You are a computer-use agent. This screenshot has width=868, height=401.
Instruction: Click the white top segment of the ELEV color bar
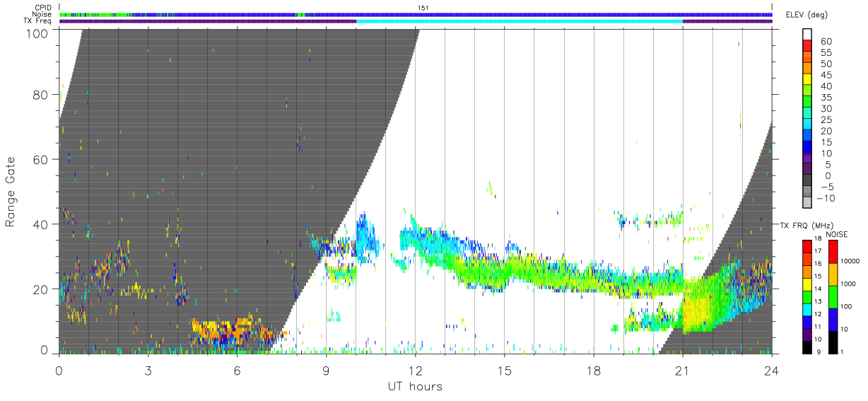807,35
